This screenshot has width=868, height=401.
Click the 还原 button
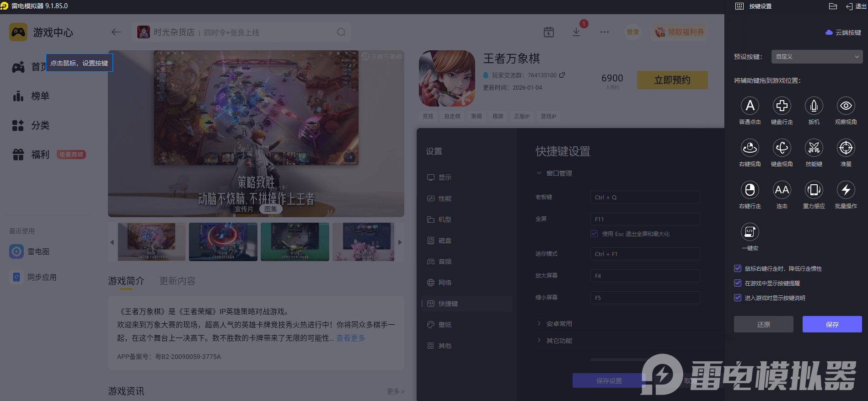763,324
